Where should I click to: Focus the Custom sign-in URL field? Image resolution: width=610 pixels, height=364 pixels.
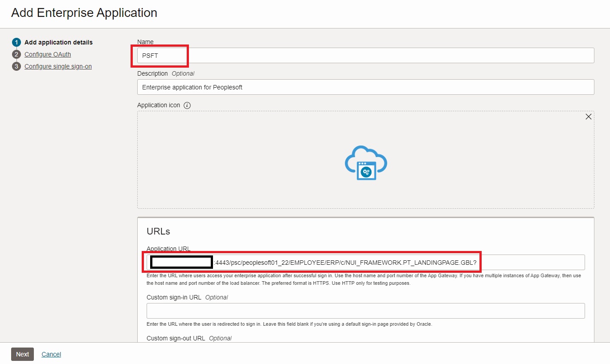[x=365, y=311]
